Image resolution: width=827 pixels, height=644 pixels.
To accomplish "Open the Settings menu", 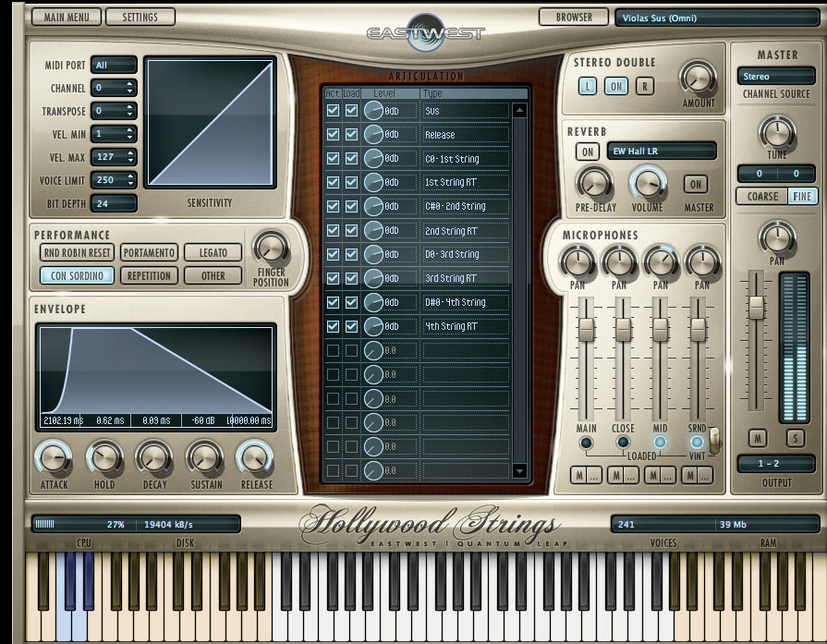I will coord(140,17).
